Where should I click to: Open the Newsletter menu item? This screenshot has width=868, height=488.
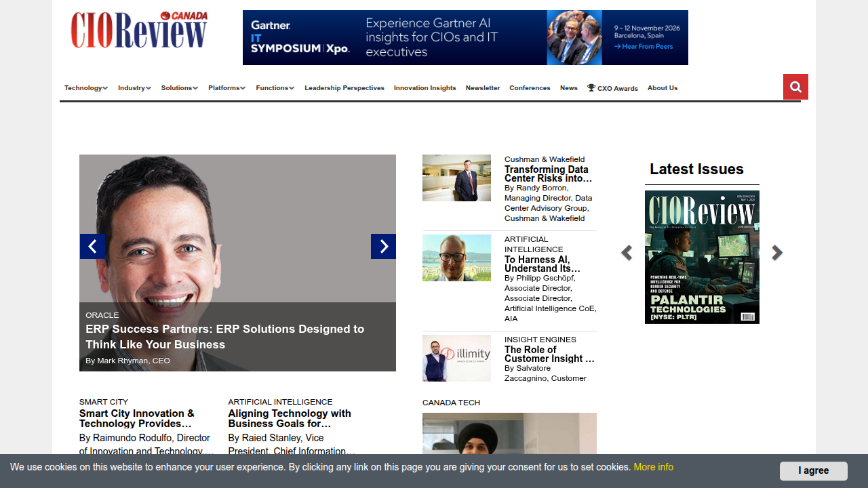pyautogui.click(x=483, y=88)
